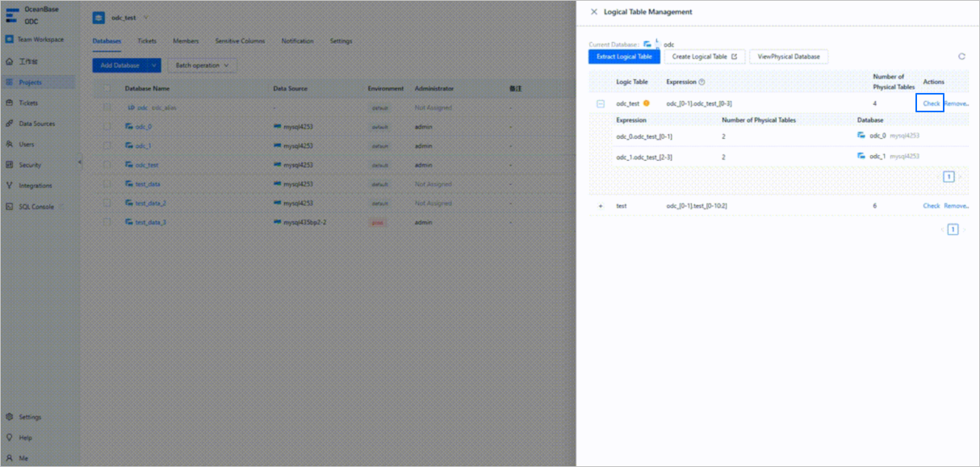This screenshot has height=467, width=980.
Task: Open SQL Console from the sidebar
Action: [x=9, y=207]
